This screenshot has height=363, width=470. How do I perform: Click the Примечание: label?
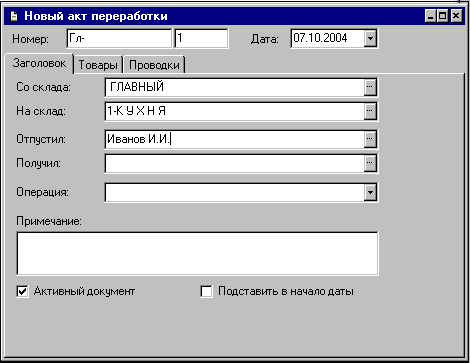click(49, 221)
